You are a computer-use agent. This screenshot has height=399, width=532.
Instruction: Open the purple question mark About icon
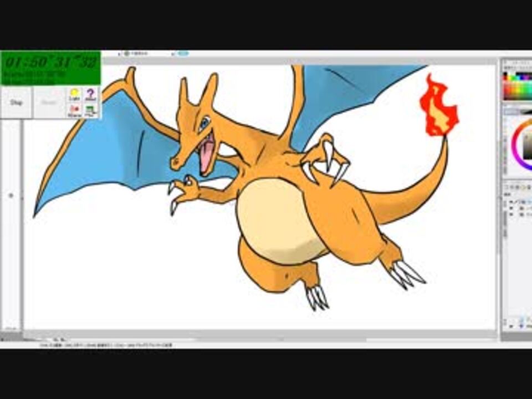[x=90, y=94]
